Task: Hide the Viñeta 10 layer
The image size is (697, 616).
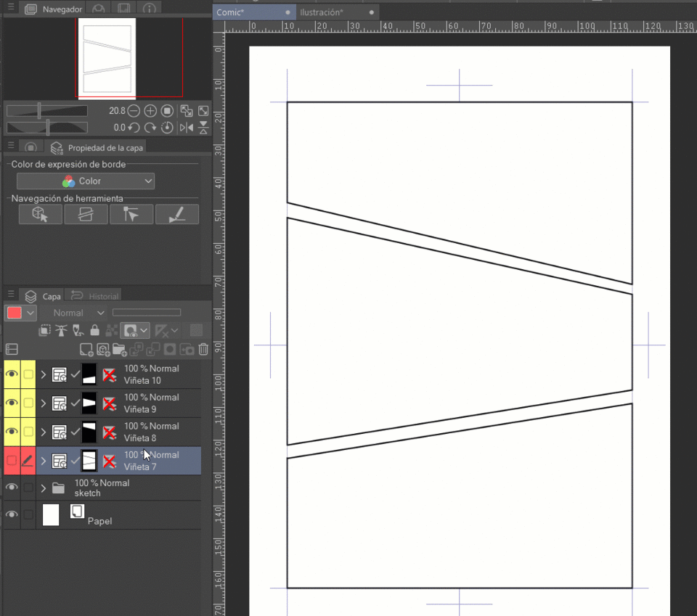Action: (12, 374)
